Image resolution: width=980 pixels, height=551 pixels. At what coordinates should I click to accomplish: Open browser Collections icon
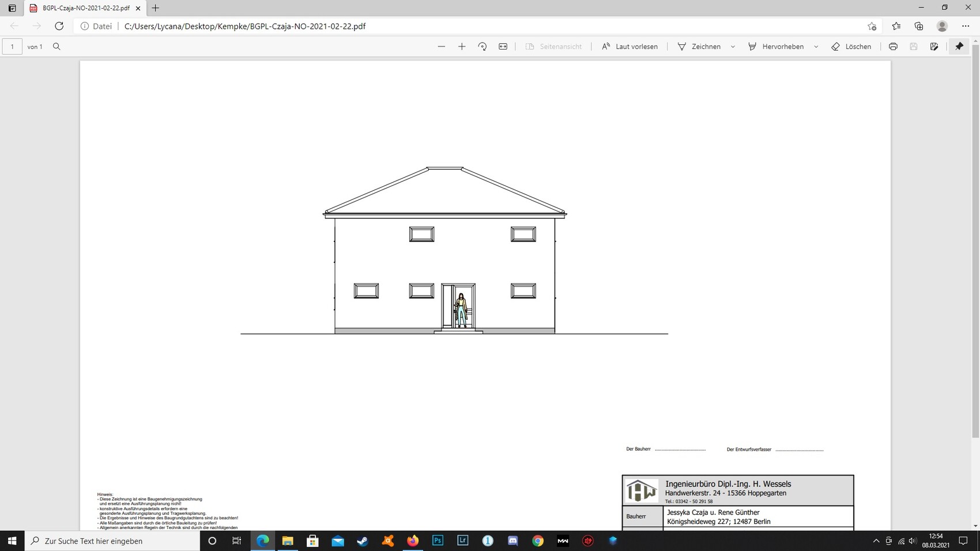pos(919,26)
